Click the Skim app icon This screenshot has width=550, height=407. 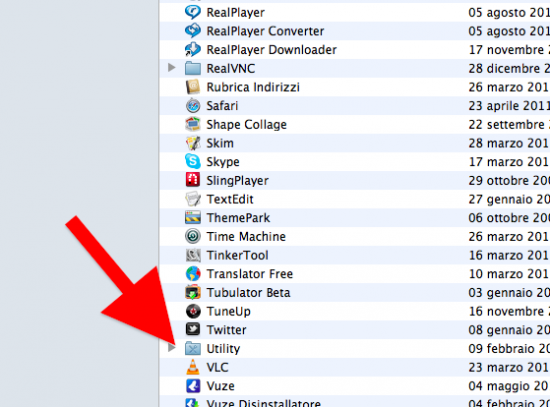[x=193, y=143]
